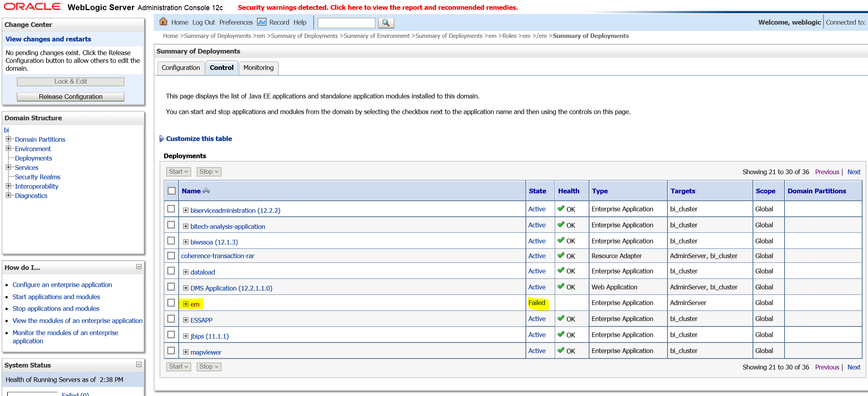Collapse the System Status panel

[x=138, y=364]
